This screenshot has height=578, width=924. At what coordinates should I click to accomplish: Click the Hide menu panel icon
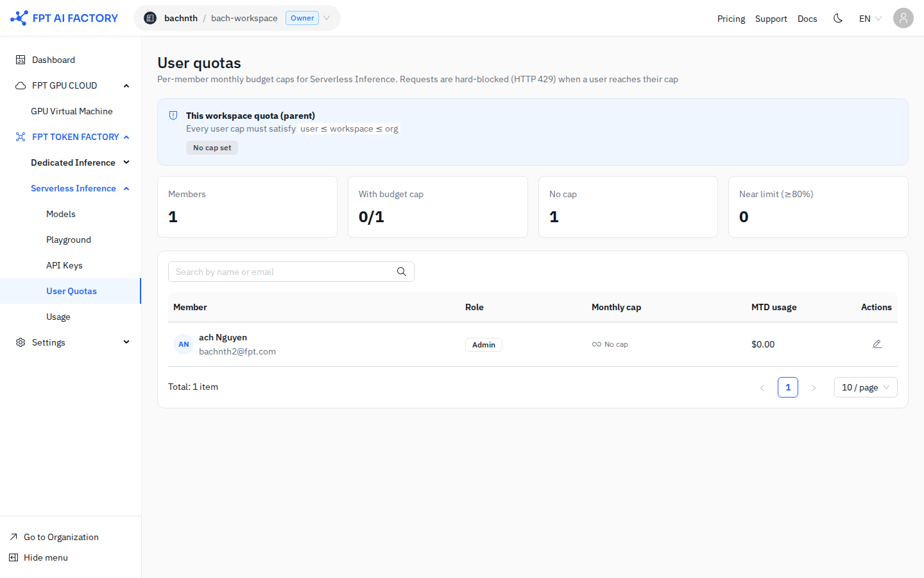[13, 557]
